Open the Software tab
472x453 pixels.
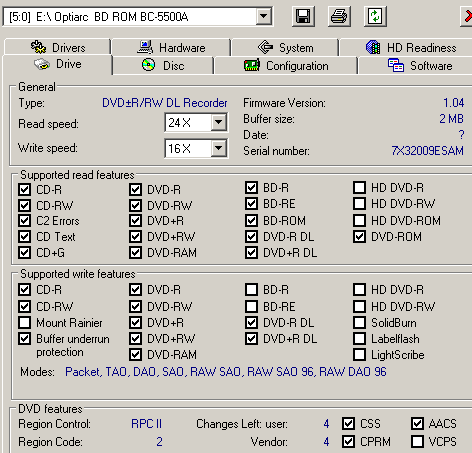point(415,65)
